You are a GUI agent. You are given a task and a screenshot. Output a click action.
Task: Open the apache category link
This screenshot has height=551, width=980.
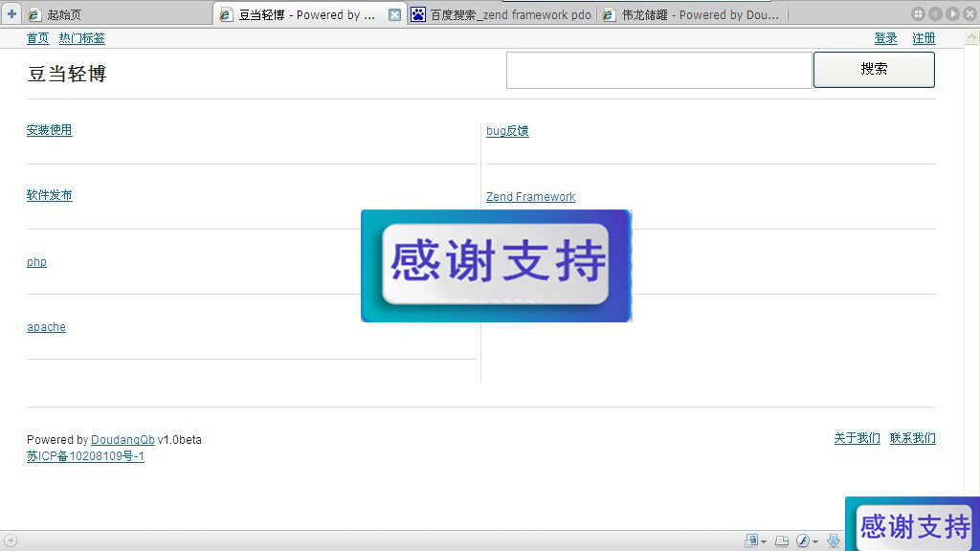(46, 327)
